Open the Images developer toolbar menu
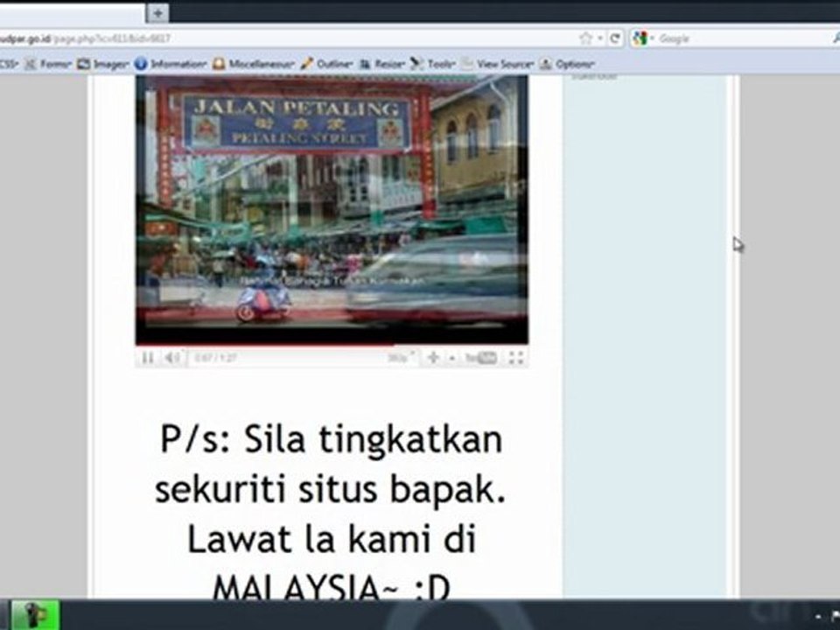This screenshot has width=840, height=630. pos(103,64)
